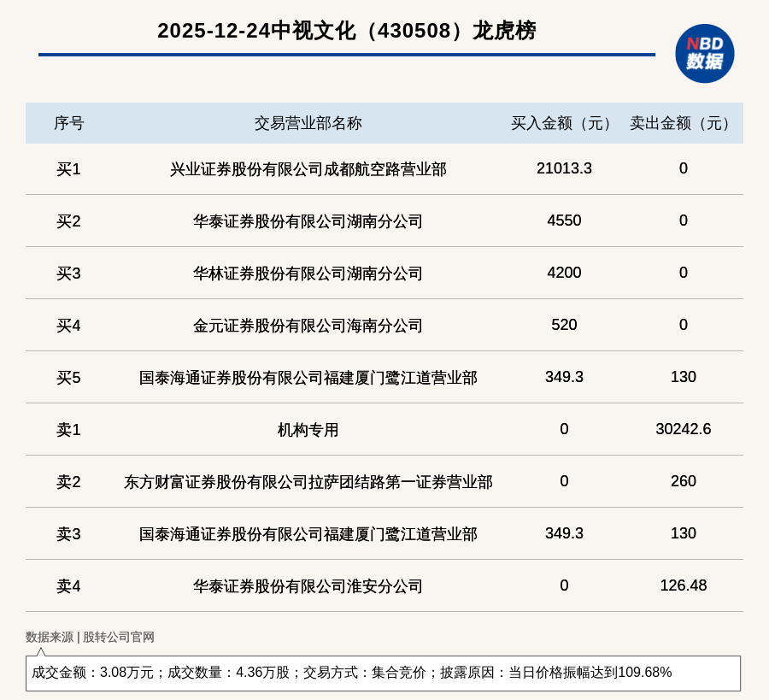
Task: Select the sell amount 30242.6
Action: click(683, 429)
